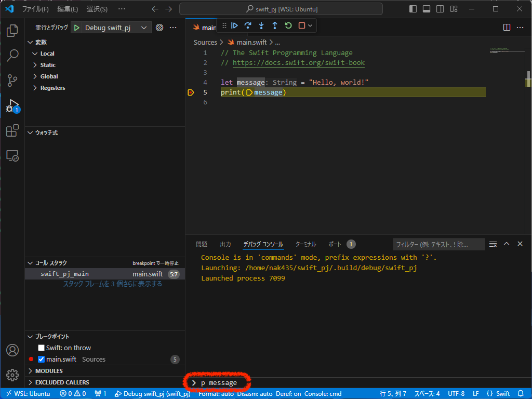
Task: Open the Extensions view
Action: click(12, 130)
